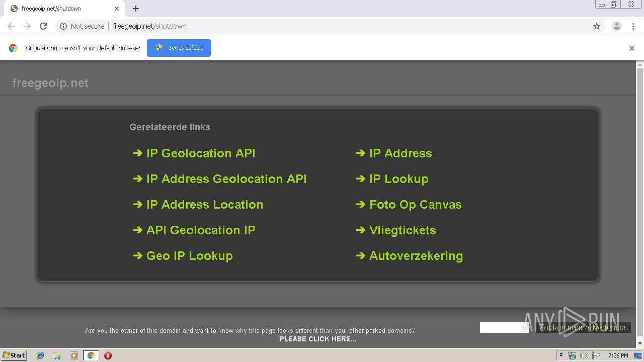Open a new tab with the plus button
This screenshot has height=362, width=644.
(x=136, y=9)
